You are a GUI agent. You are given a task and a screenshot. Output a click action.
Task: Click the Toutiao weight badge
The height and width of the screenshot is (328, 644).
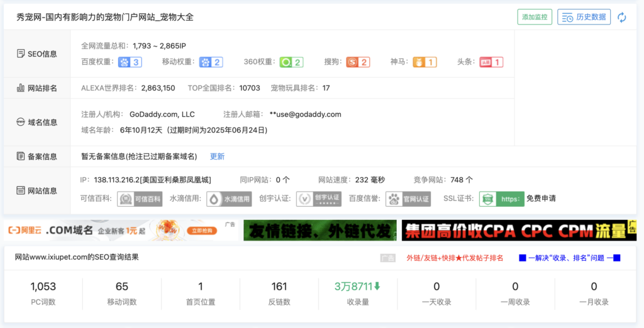coord(491,62)
